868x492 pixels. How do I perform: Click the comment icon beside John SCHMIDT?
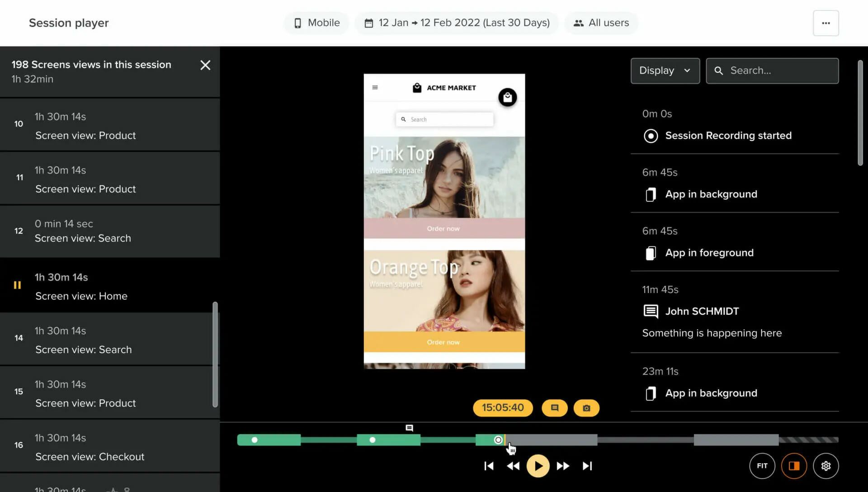point(651,311)
